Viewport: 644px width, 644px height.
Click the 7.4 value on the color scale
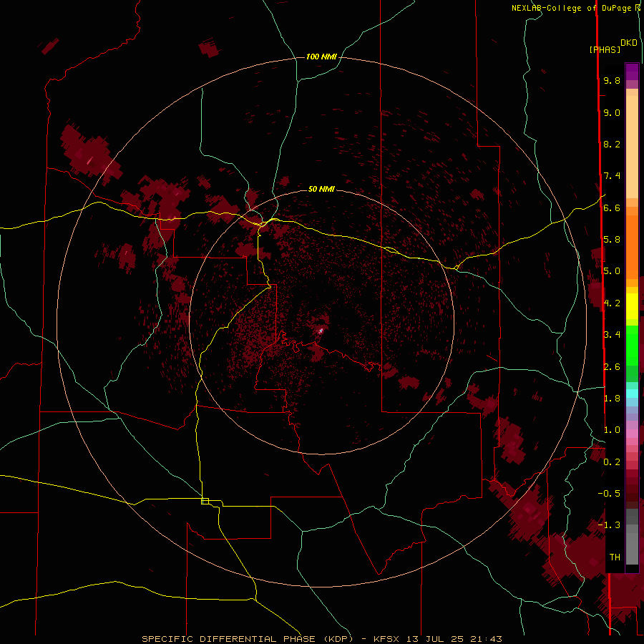click(612, 176)
